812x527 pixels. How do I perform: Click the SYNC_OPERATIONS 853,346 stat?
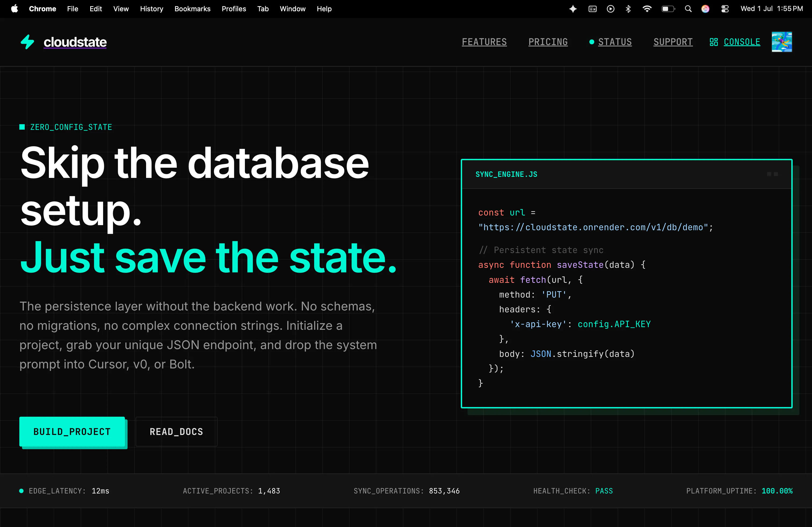(x=407, y=491)
